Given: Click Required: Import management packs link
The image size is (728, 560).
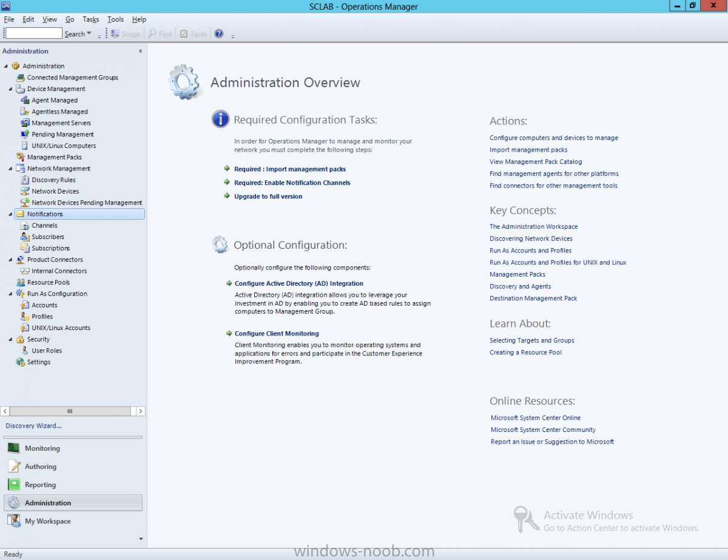Looking at the screenshot, I should [290, 169].
